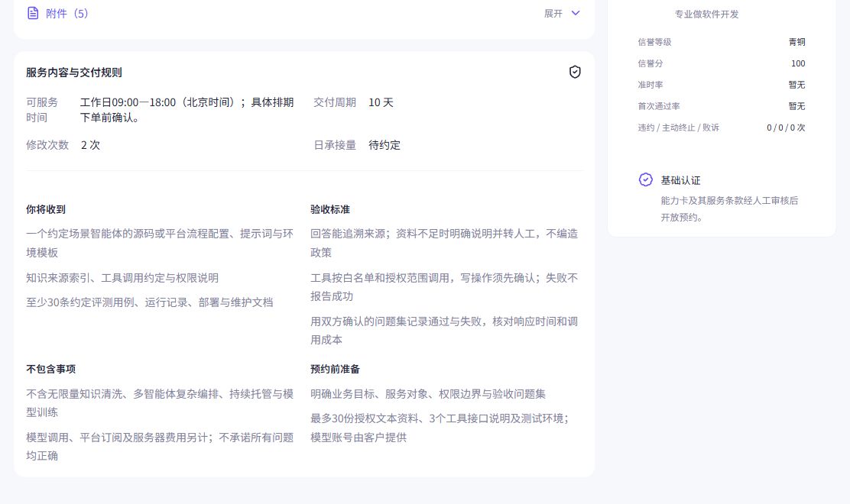Open the 附件（5）attachments section
Viewport: 850px width, 504px height.
(x=67, y=14)
